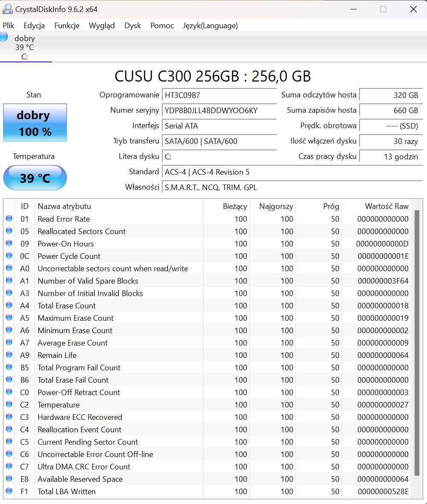Click status orb of Hardware ECC Recovered row

click(x=9, y=416)
